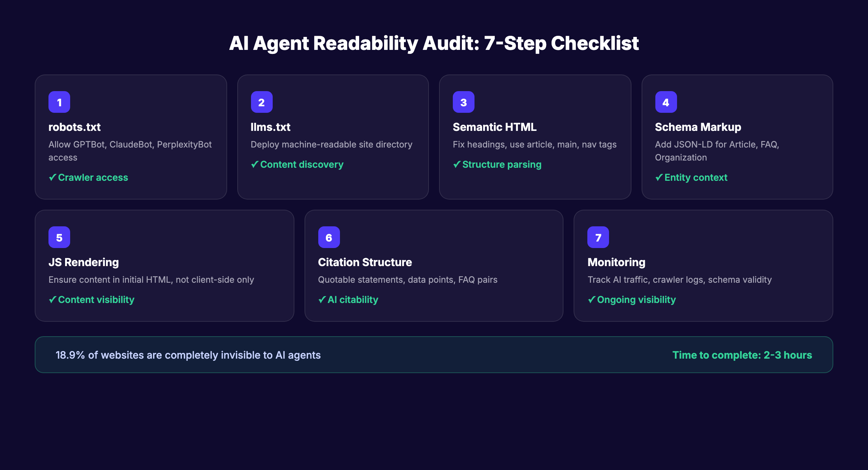Screen dimensions: 868x470
Task: Click the AI citability green label
Action: tap(348, 299)
